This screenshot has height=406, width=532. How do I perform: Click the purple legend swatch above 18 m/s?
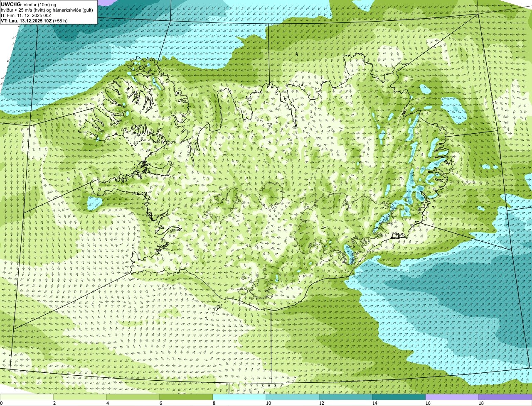tap(505, 397)
